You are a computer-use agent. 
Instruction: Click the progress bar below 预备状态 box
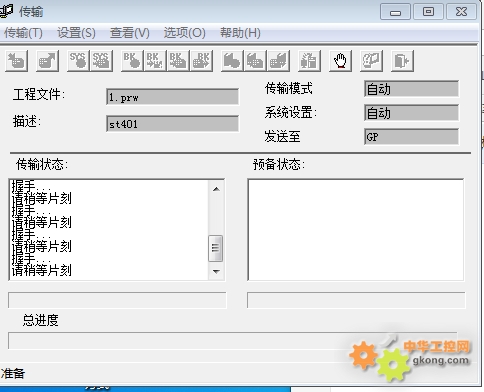pyautogui.click(x=356, y=300)
